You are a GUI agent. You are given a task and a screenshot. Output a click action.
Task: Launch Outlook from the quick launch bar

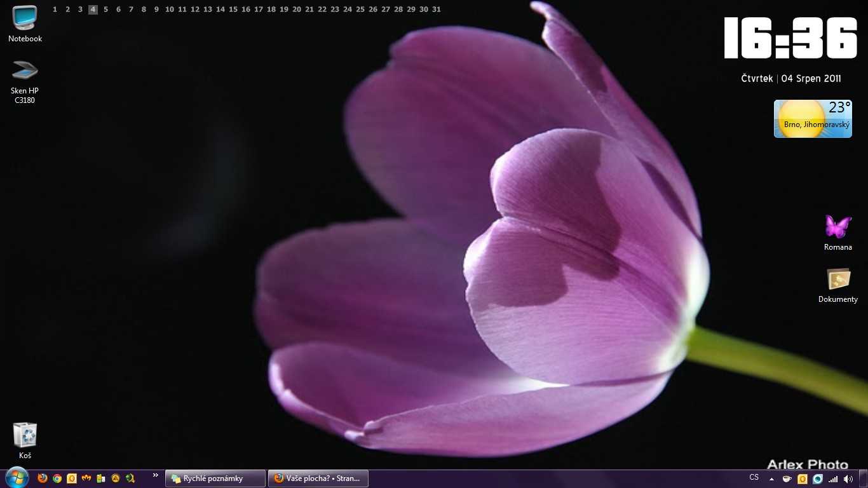click(72, 478)
